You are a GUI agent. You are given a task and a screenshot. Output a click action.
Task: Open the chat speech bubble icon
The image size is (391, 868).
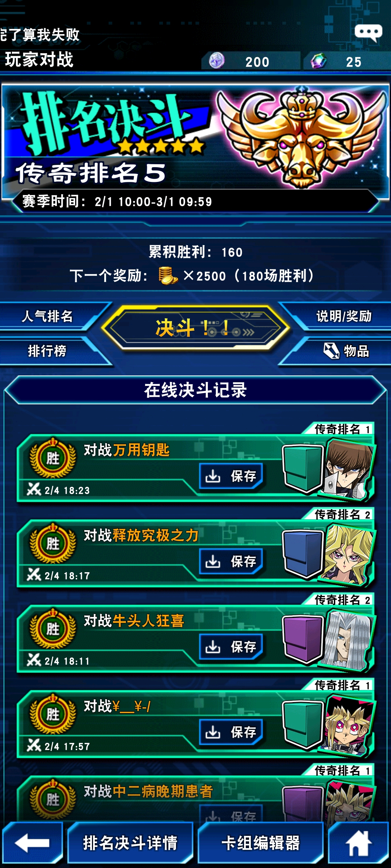coord(368,33)
